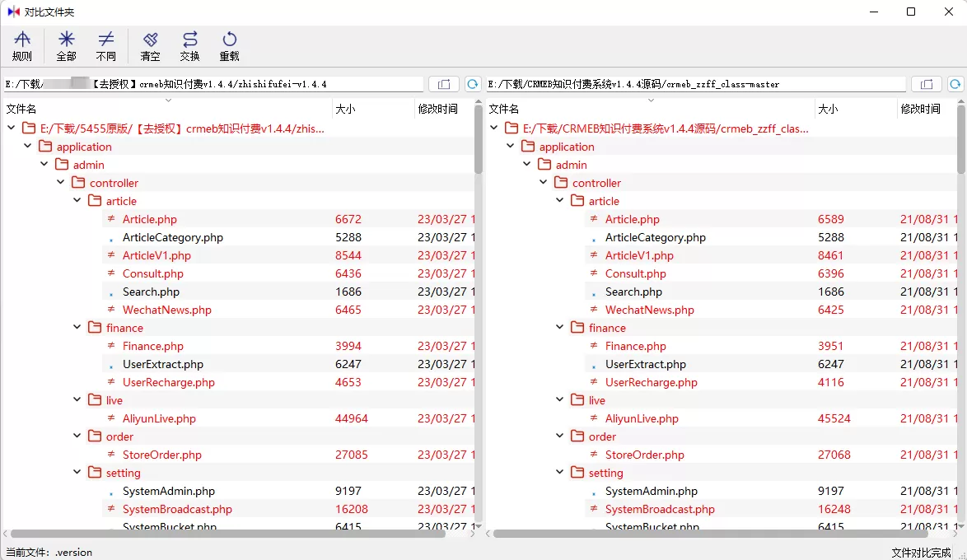Select Search.php in right pane
The image size is (967, 560).
pyautogui.click(x=634, y=292)
